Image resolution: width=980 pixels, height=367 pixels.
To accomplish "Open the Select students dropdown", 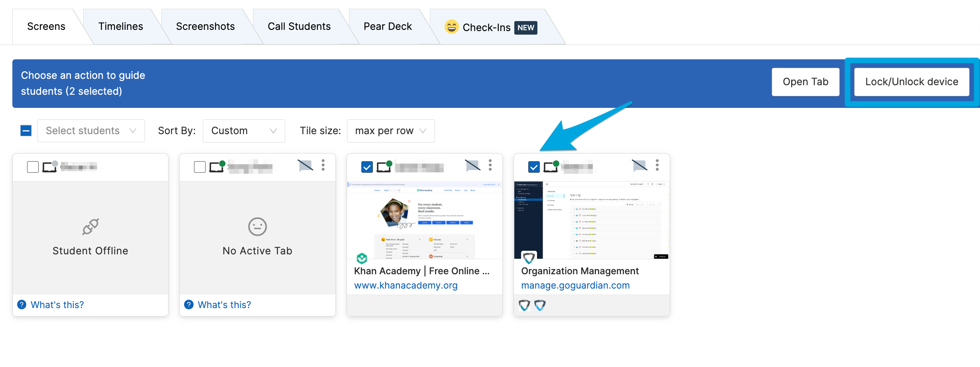I will (x=91, y=131).
